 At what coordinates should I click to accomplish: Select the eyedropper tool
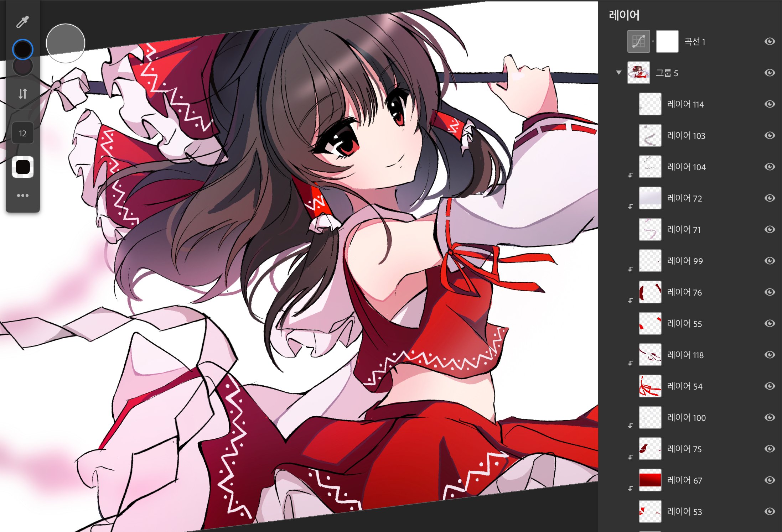coord(22,22)
